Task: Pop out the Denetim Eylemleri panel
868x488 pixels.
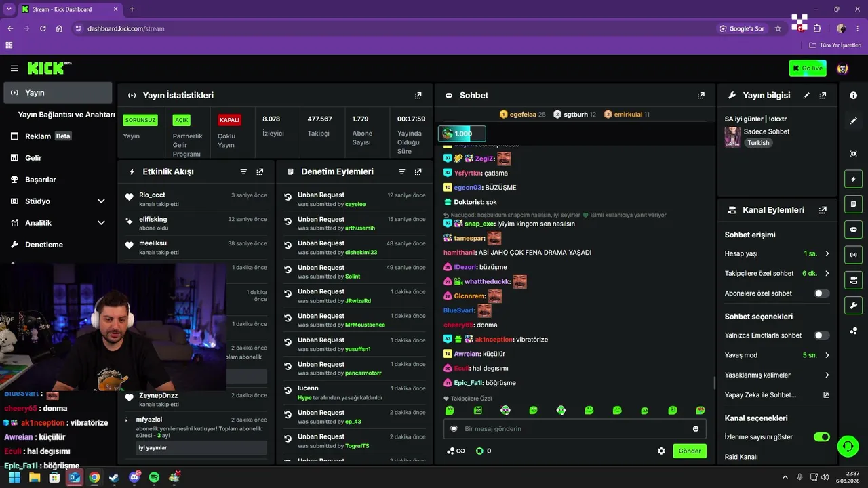Action: coord(418,172)
